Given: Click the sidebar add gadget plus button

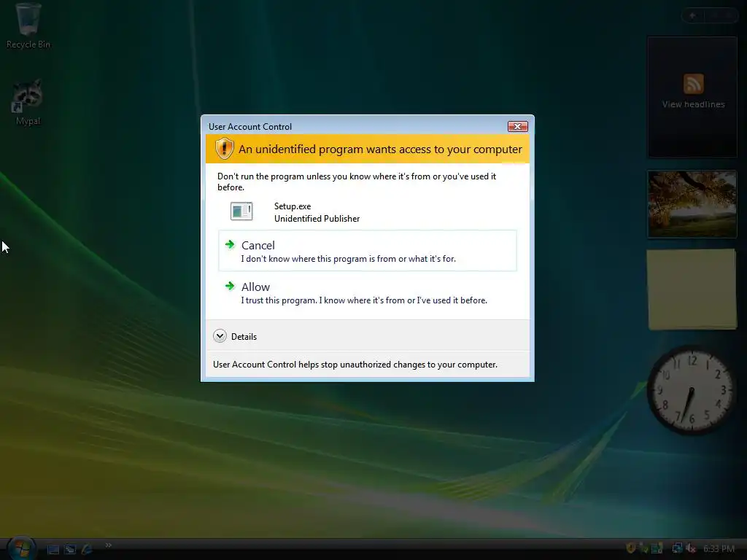Looking at the screenshot, I should [693, 16].
